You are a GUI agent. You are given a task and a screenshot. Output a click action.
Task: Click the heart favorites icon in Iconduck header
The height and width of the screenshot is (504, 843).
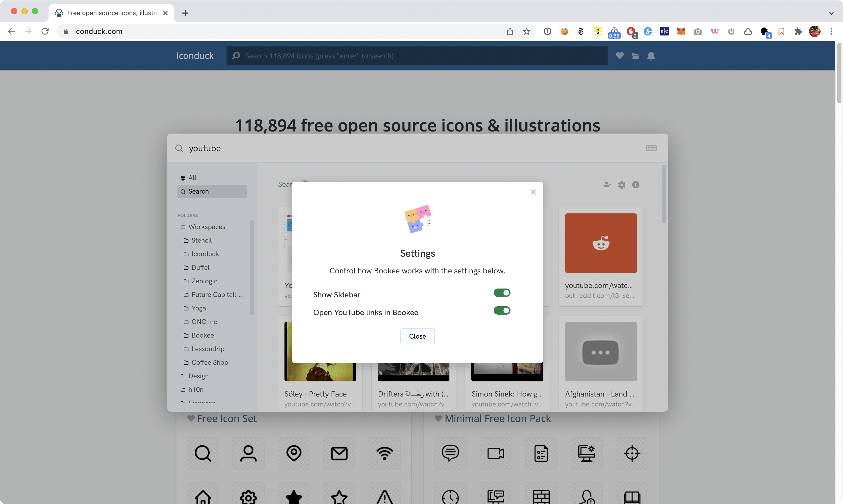pyautogui.click(x=619, y=56)
